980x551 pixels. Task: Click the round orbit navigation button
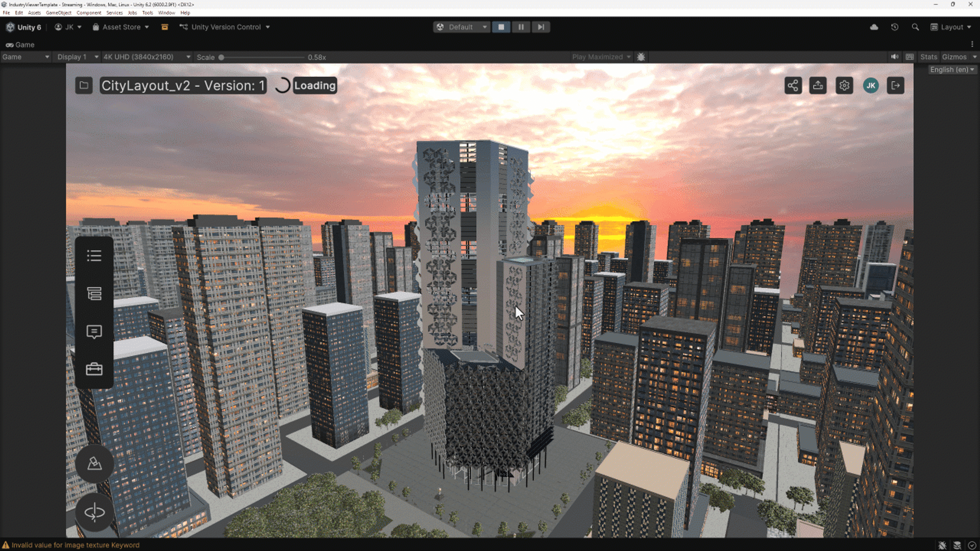[x=94, y=512]
